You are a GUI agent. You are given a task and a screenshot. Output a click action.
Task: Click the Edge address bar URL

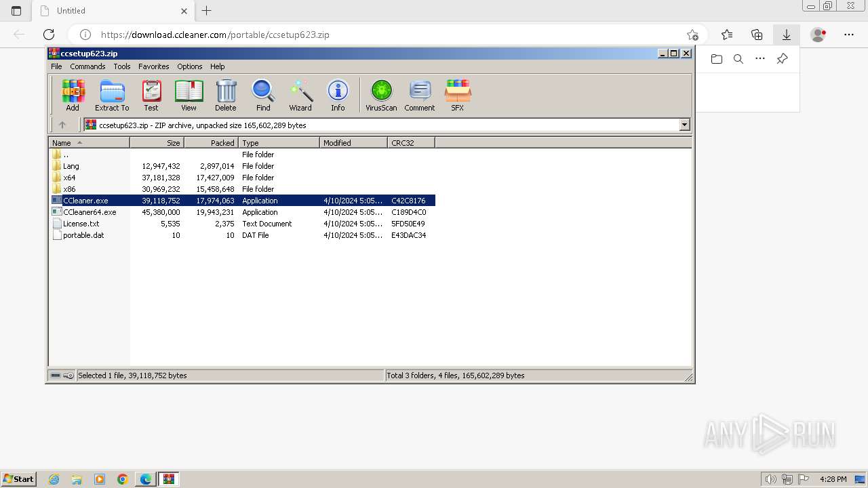click(x=215, y=35)
